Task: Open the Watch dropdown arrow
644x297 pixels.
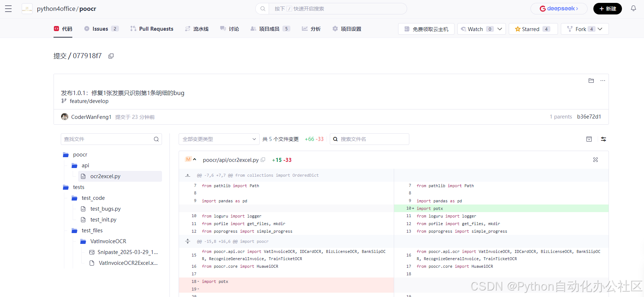Action: 500,29
